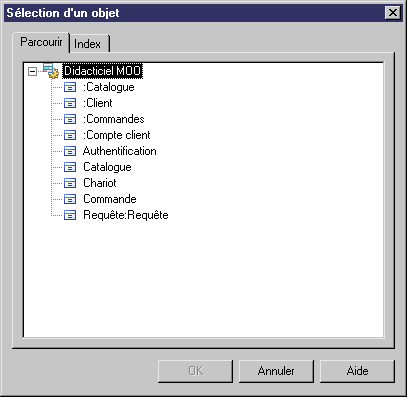Select the :Compte client label
The height and width of the screenshot is (397, 407).
tap(117, 135)
